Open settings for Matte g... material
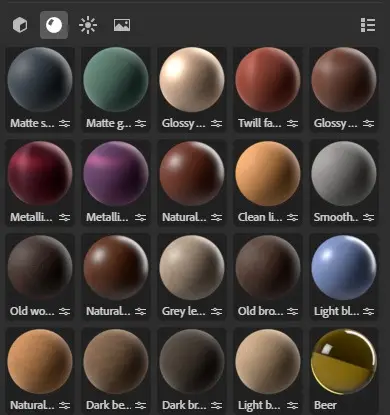This screenshot has height=415, width=390. (x=140, y=124)
